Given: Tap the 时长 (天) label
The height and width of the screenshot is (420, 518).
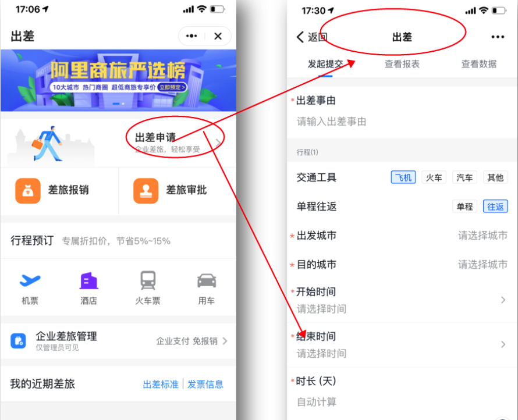Looking at the screenshot, I should 316,381.
